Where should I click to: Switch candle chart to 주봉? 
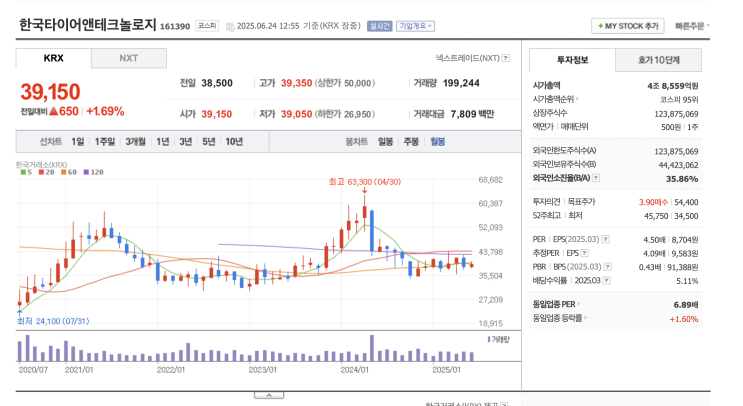click(411, 142)
